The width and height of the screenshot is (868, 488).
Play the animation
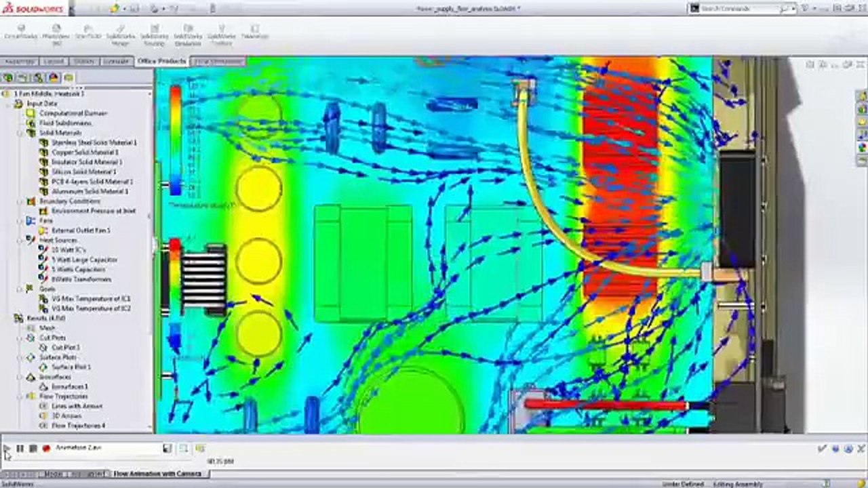(7, 448)
